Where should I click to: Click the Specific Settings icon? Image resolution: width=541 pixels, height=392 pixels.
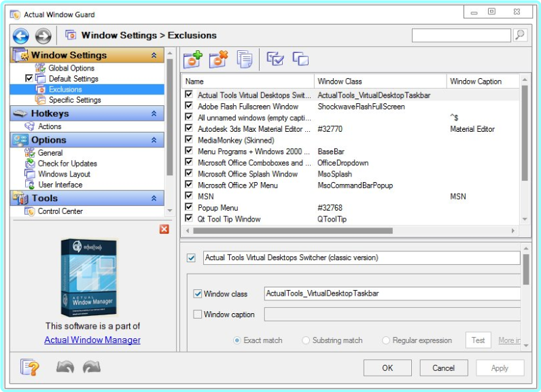(40, 100)
